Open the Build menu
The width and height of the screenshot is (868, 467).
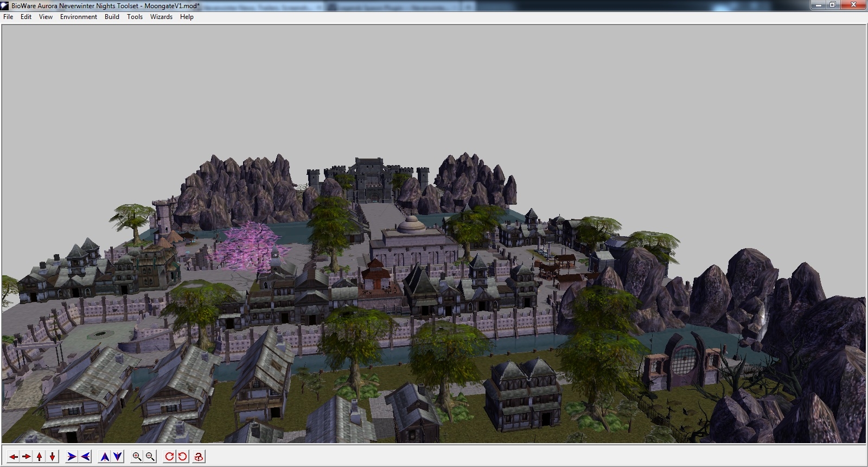pyautogui.click(x=112, y=17)
